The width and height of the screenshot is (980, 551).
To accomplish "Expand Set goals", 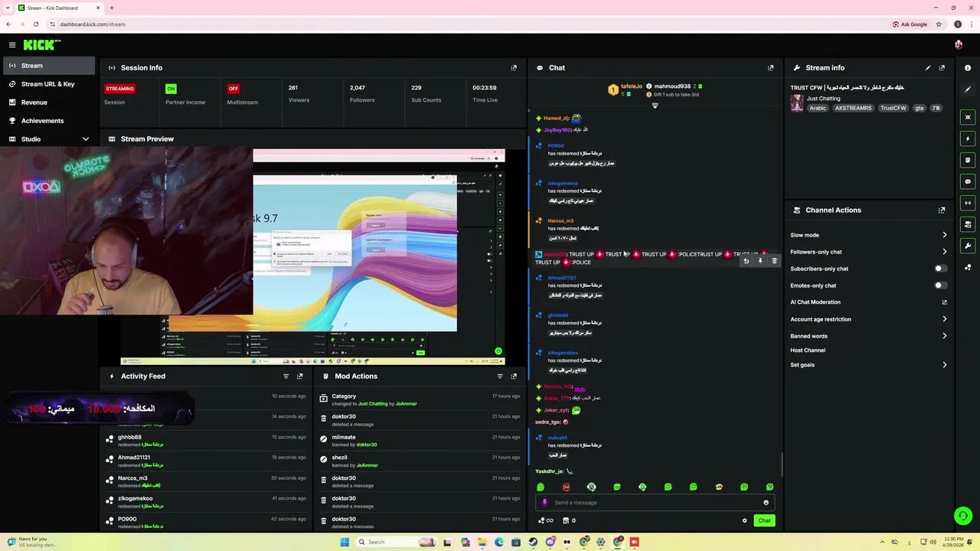I will pos(944,365).
